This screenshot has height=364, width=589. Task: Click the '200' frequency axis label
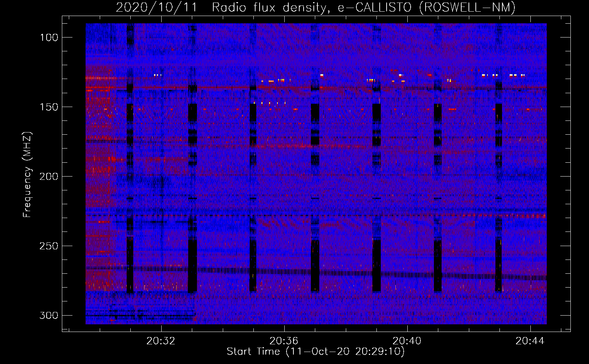49,177
